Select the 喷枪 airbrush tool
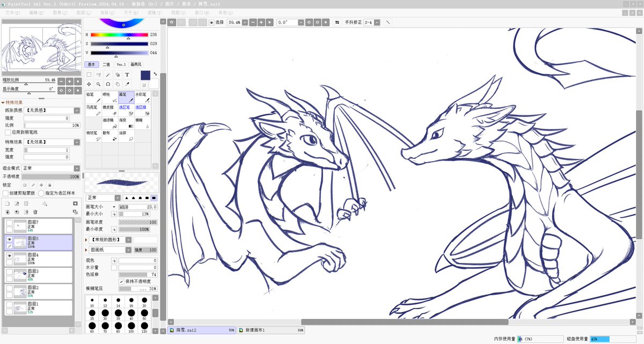This screenshot has height=344, width=644. click(109, 97)
